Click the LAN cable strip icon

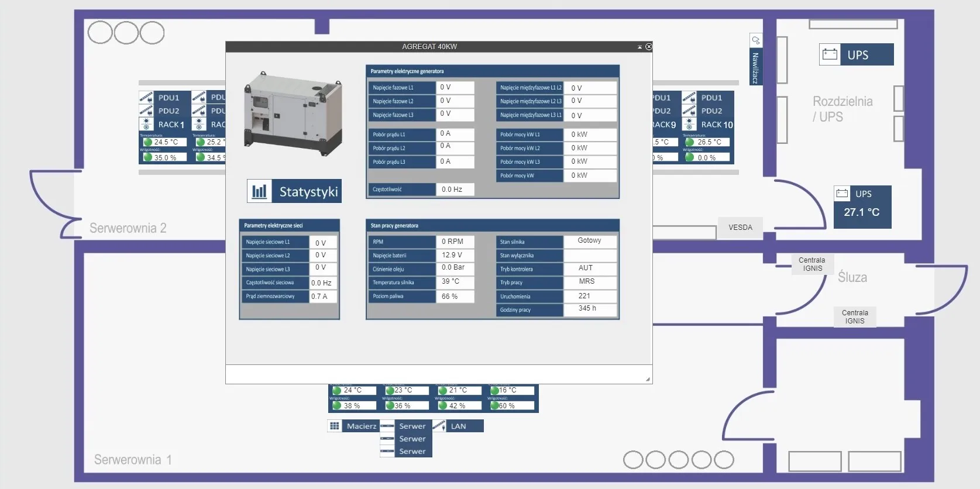pyautogui.click(x=439, y=426)
